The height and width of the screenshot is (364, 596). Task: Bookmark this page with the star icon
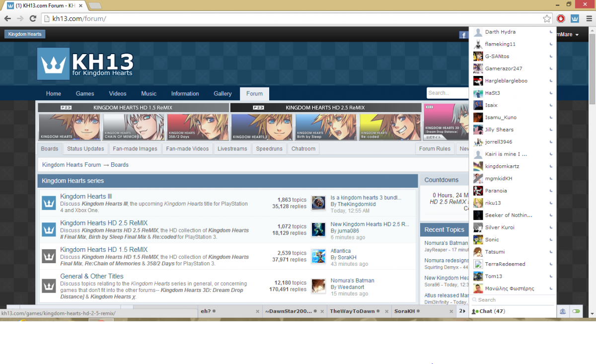coord(547,18)
